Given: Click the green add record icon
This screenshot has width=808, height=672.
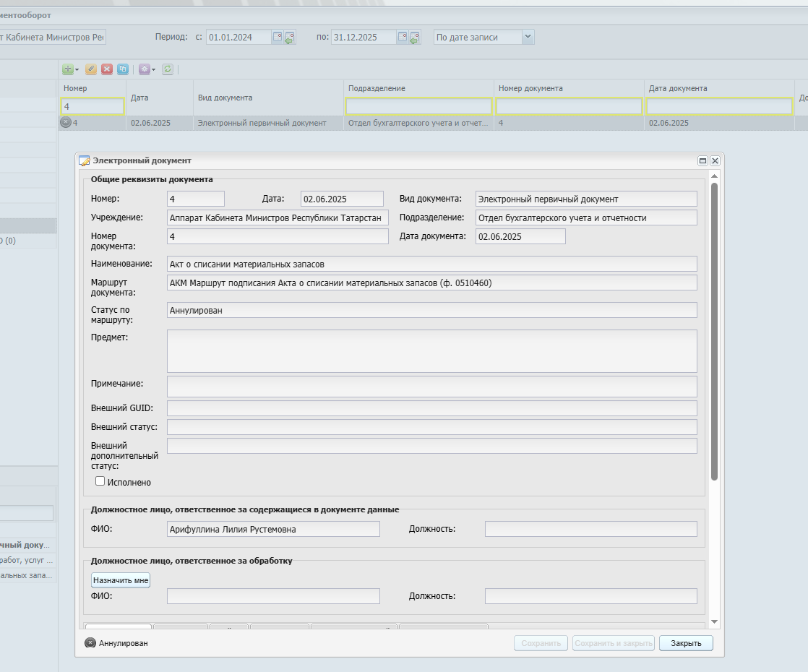Looking at the screenshot, I should (67, 69).
